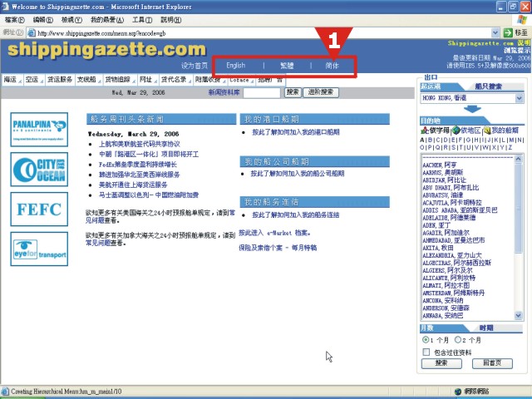Screen dimensions: 532x399
Task: Click 按此了解如何加入我的港口船期 link
Action: coord(296,132)
